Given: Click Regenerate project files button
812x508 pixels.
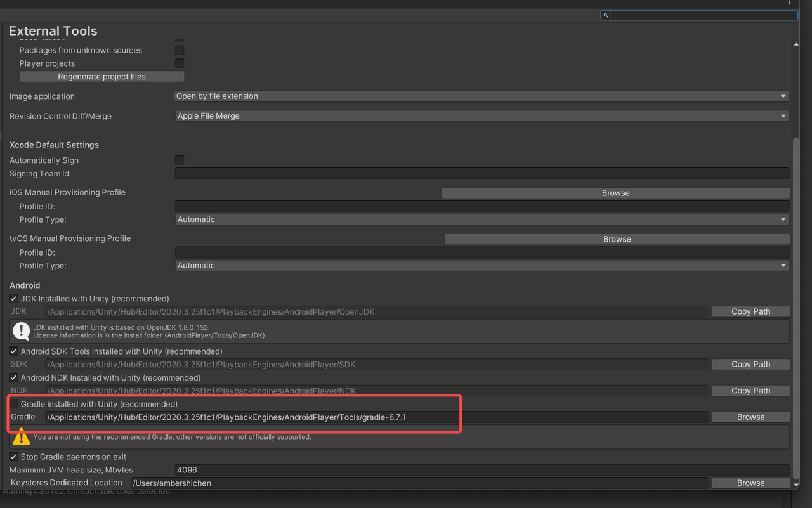Looking at the screenshot, I should point(101,77).
